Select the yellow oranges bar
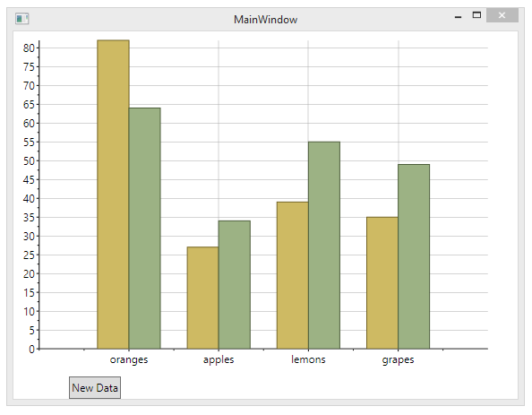 (x=113, y=195)
